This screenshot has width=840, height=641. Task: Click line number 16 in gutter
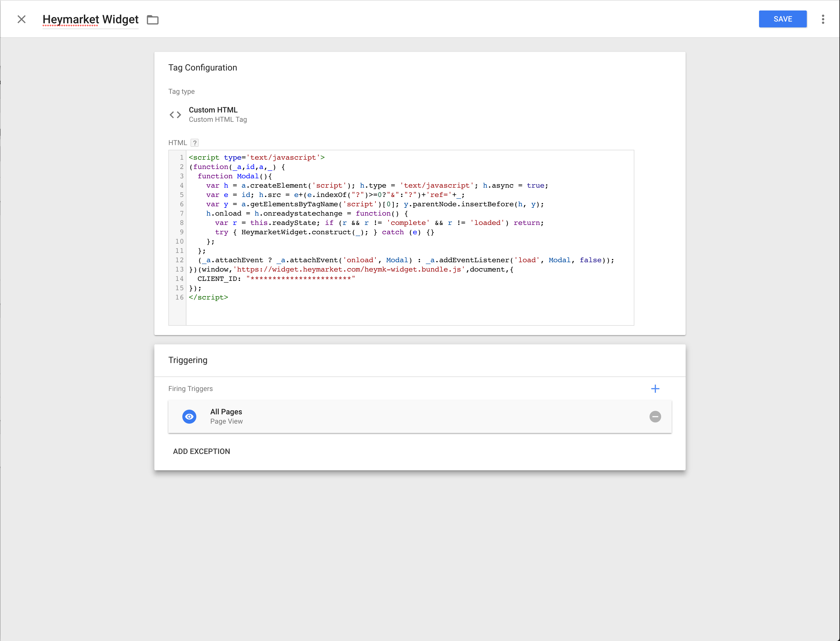click(179, 297)
